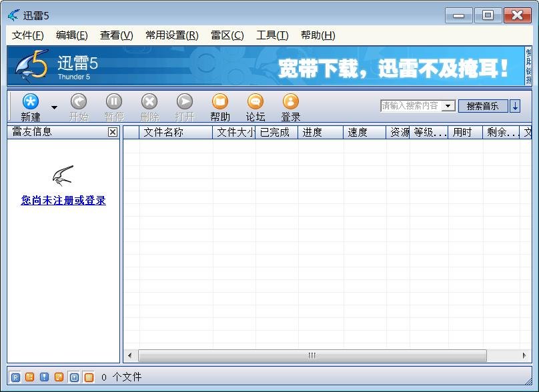The width and height of the screenshot is (539, 392).
Task: Click the 文件名称 column header
Action: (x=175, y=132)
